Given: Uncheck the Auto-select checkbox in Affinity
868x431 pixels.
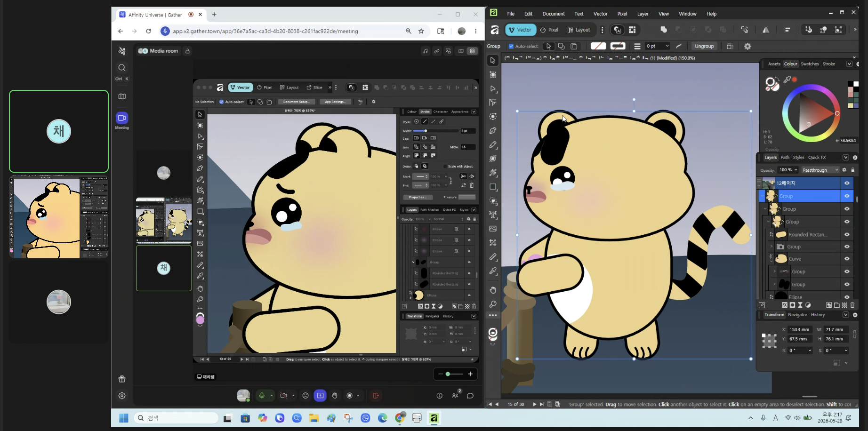Looking at the screenshot, I should coord(511,46).
